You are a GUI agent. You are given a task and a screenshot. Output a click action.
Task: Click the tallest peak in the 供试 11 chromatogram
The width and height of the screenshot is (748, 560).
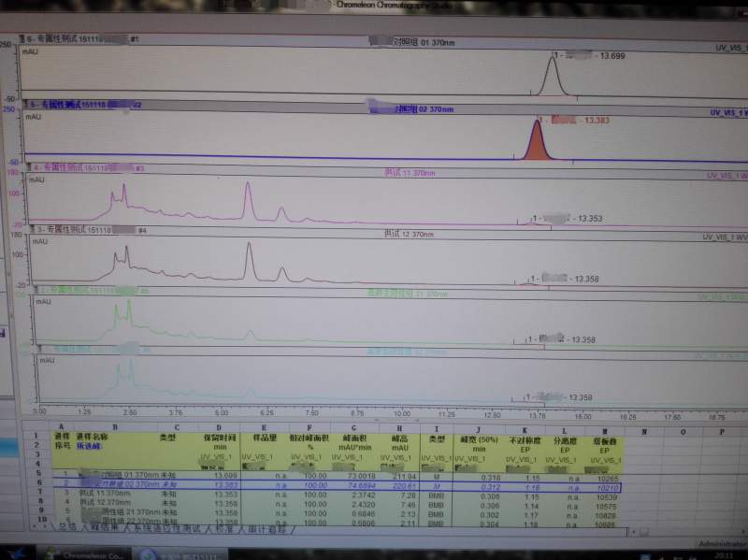[248, 200]
